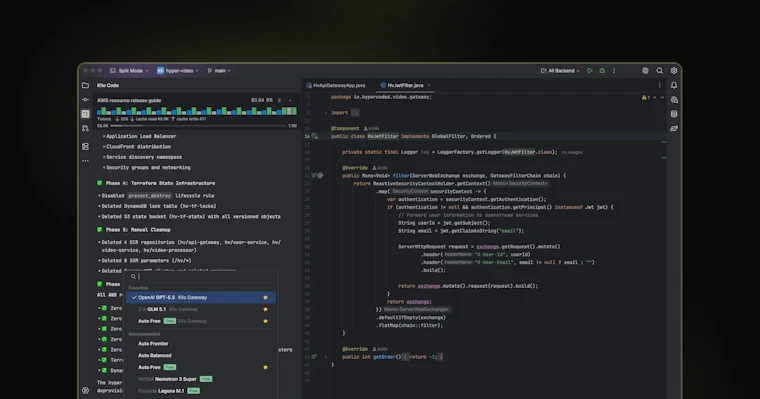Viewport: 760px width, 399px height.
Task: Select OpenAI GPT-5.5 model
Action: click(x=201, y=297)
